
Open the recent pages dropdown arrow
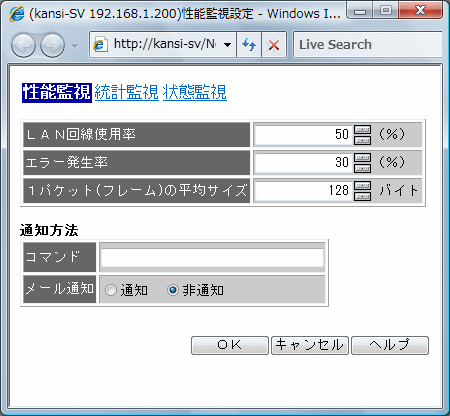click(75, 45)
